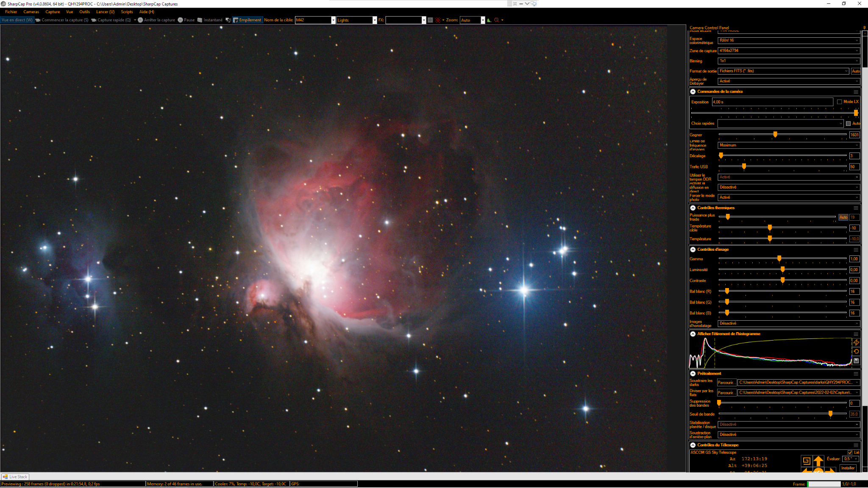Click the reticule overlay icon in the toolbar
The height and width of the screenshot is (488, 868).
tap(497, 20)
